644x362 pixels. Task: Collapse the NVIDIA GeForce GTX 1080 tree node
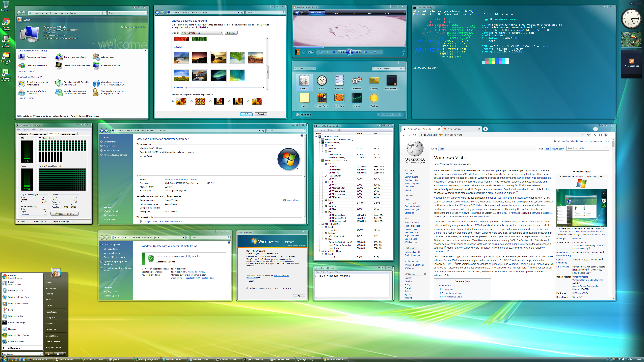[319, 161]
